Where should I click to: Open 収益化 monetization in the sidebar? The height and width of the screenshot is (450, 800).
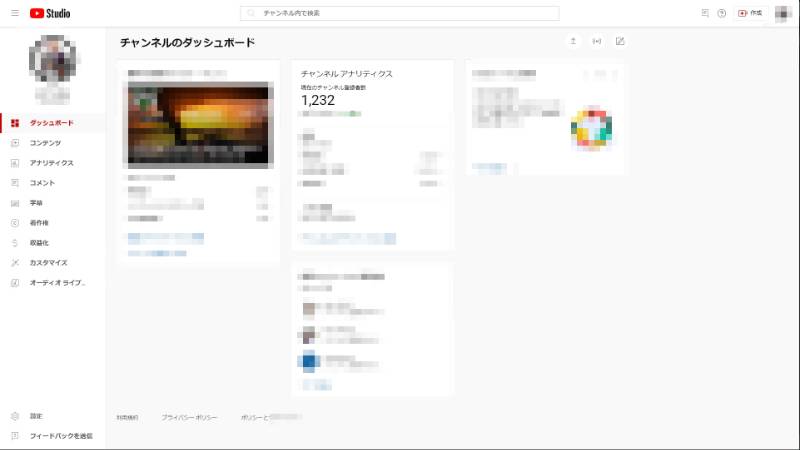tap(53, 243)
